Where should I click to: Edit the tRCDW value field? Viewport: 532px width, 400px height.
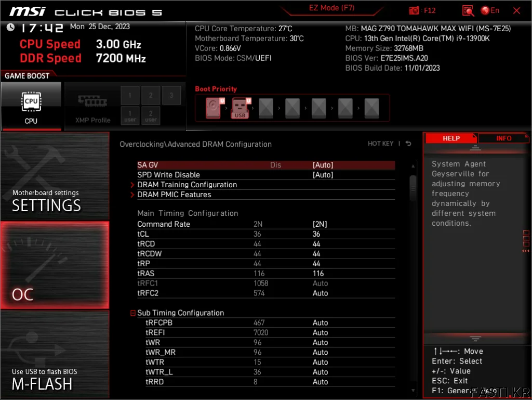coord(316,254)
